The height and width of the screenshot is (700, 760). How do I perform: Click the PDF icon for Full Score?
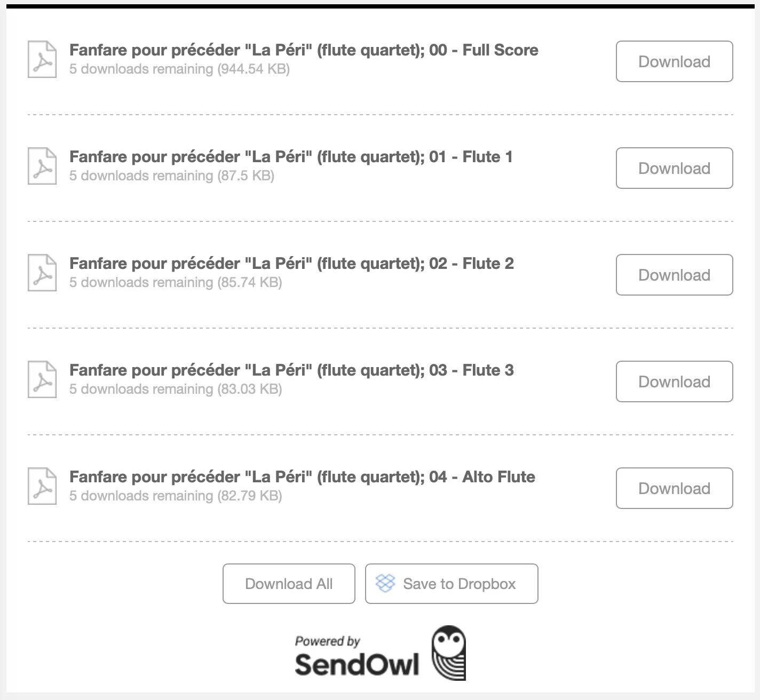click(42, 59)
